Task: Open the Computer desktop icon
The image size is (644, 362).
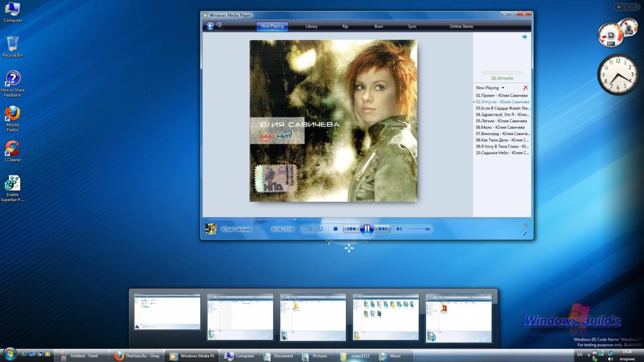Action: pos(13,12)
